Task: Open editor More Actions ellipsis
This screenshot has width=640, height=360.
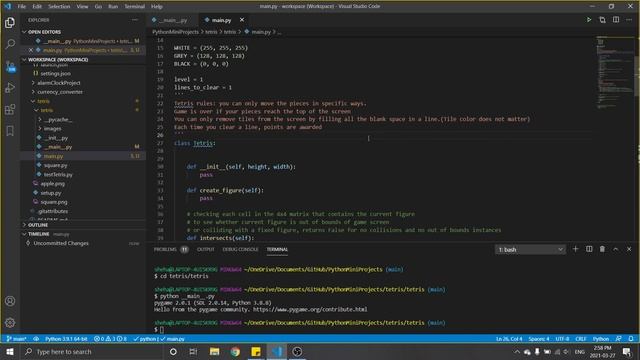Action: tap(629, 20)
